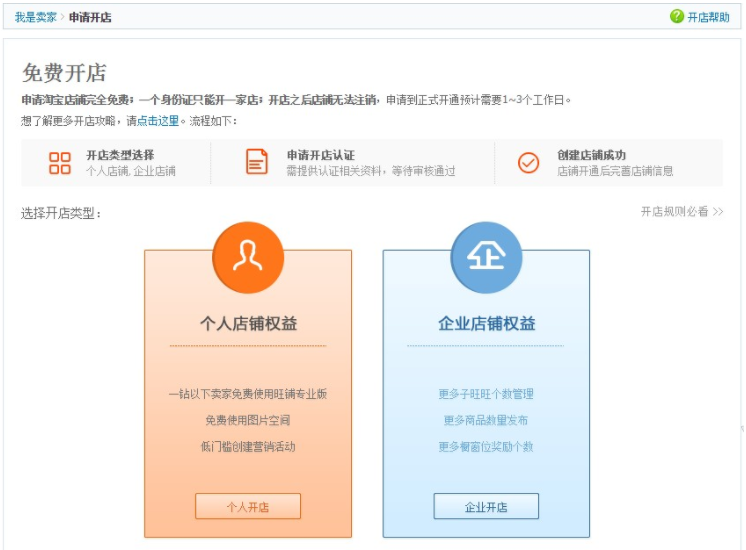
Task: Click the blue enterprise house icon
Action: [x=486, y=257]
